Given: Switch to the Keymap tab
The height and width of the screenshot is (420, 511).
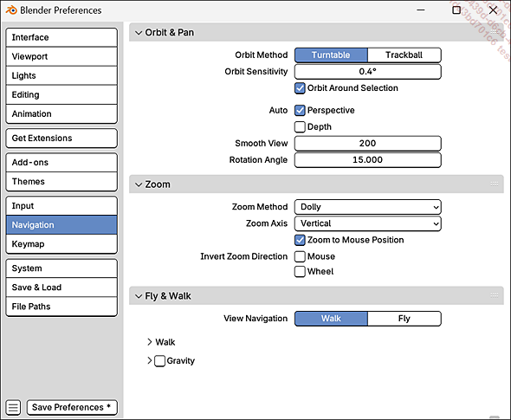Looking at the screenshot, I should click(x=61, y=244).
